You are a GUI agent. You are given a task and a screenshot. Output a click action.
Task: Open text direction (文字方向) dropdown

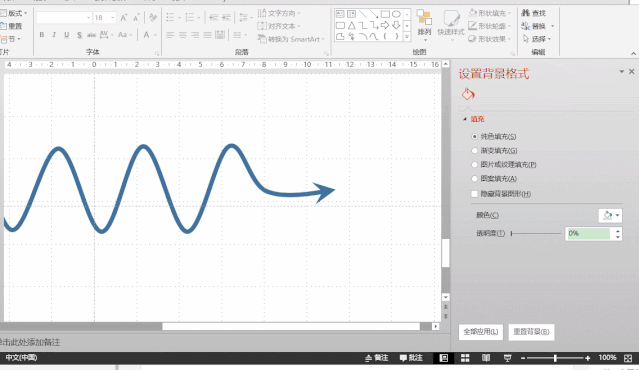(x=279, y=13)
